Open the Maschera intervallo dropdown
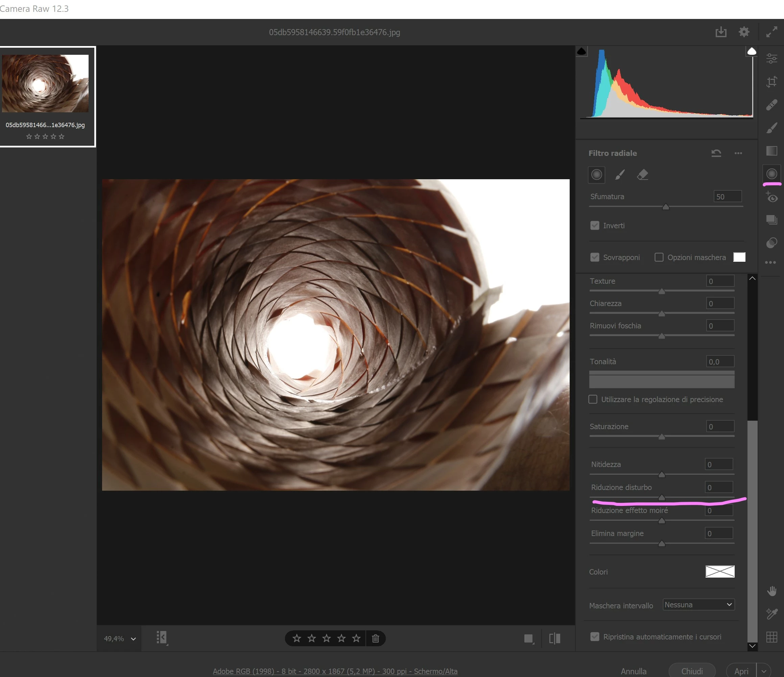The width and height of the screenshot is (784, 677). tap(698, 605)
